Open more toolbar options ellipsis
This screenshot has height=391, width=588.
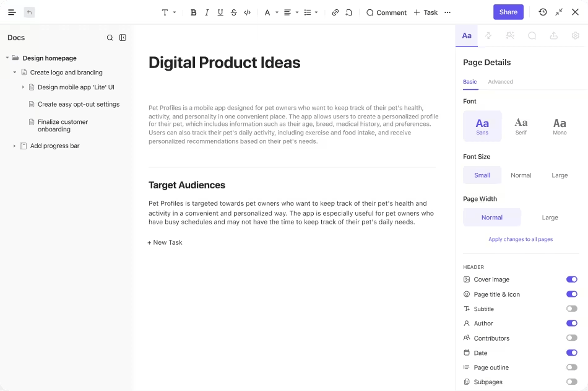pyautogui.click(x=447, y=12)
